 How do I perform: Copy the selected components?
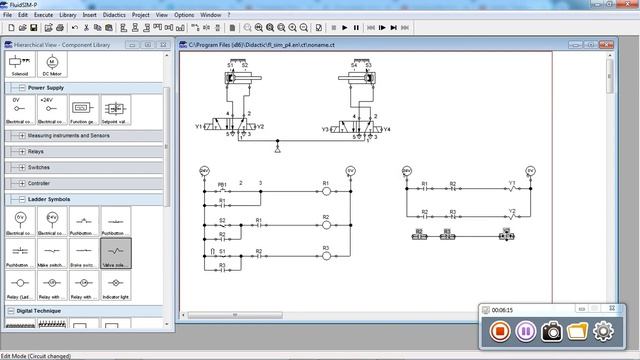pyautogui.click(x=98, y=28)
